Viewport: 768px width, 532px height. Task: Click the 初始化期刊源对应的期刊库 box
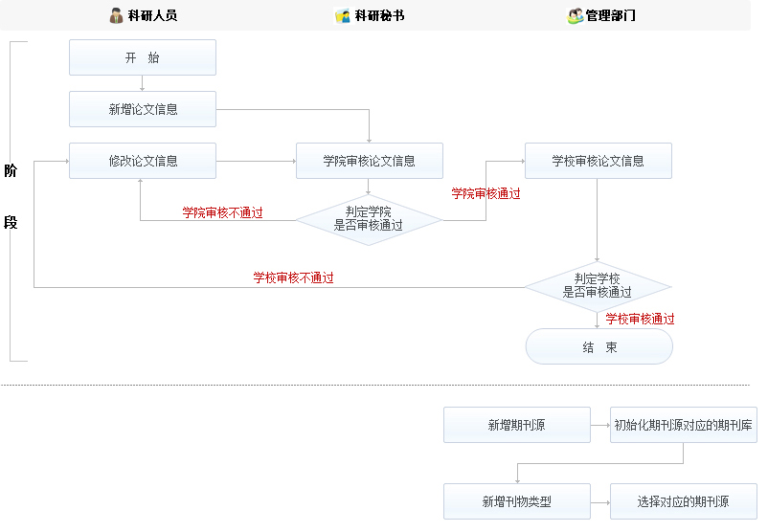(x=684, y=425)
